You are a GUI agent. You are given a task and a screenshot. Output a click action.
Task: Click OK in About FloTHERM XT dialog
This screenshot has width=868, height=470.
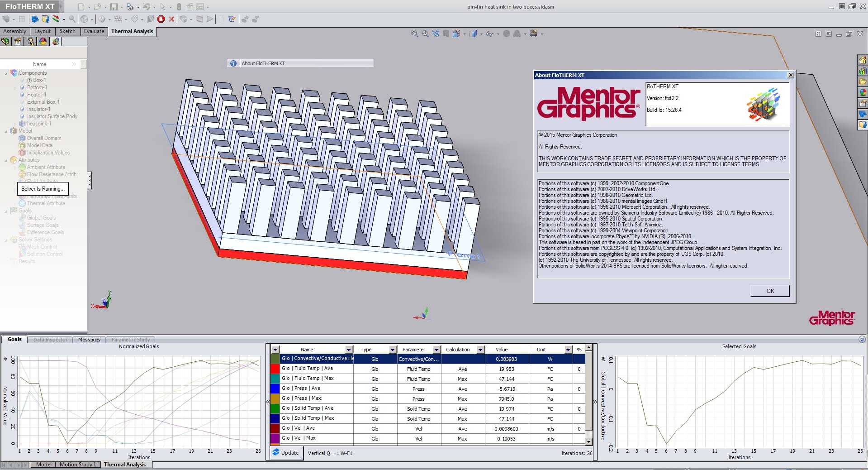[770, 291]
